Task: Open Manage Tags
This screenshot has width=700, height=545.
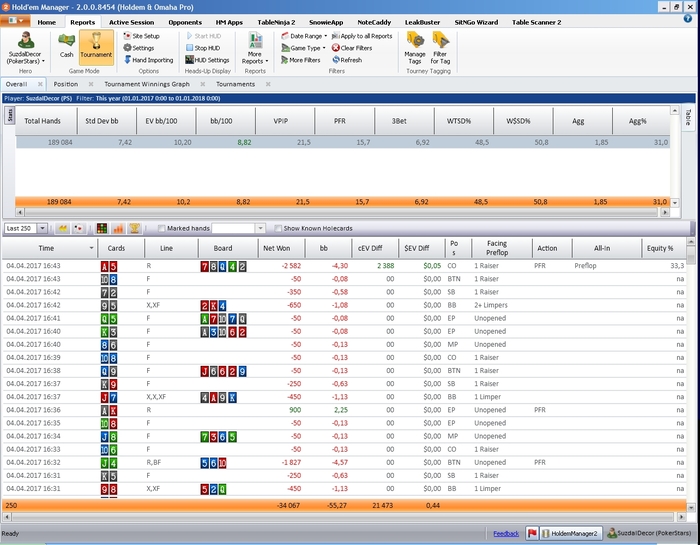Action: (x=415, y=48)
